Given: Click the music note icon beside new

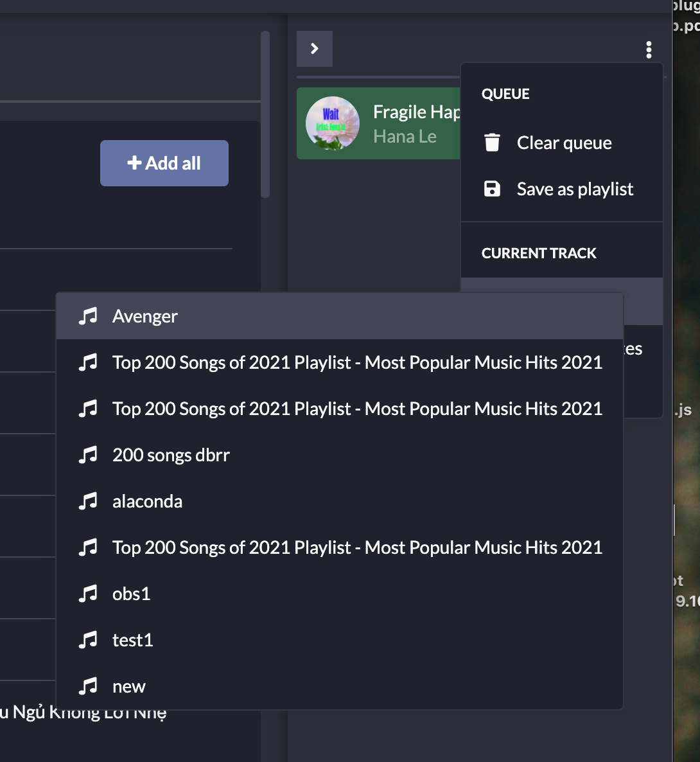Looking at the screenshot, I should coord(89,686).
